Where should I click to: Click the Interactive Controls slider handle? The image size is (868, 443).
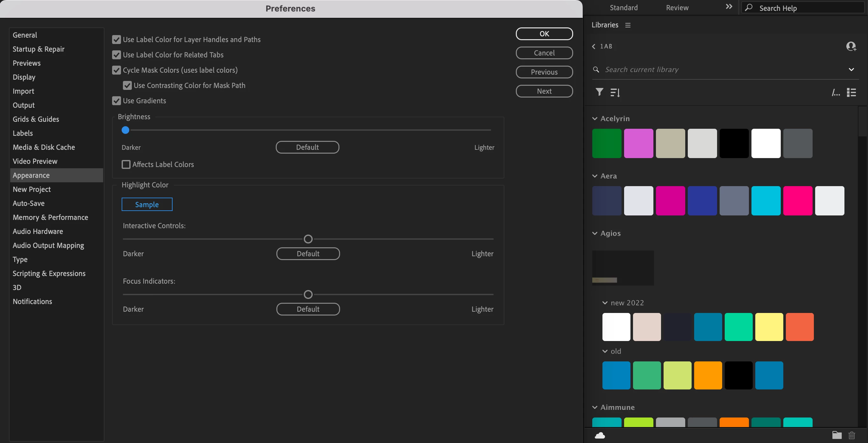308,239
